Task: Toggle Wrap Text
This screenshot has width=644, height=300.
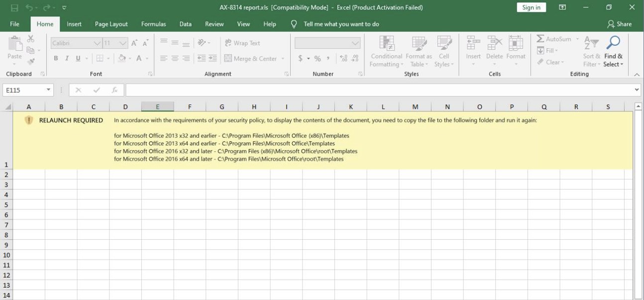Action: pos(242,43)
